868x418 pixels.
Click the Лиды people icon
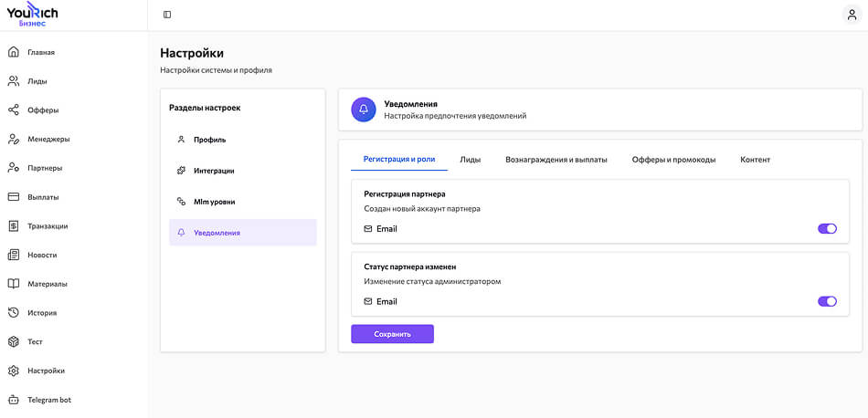(14, 81)
